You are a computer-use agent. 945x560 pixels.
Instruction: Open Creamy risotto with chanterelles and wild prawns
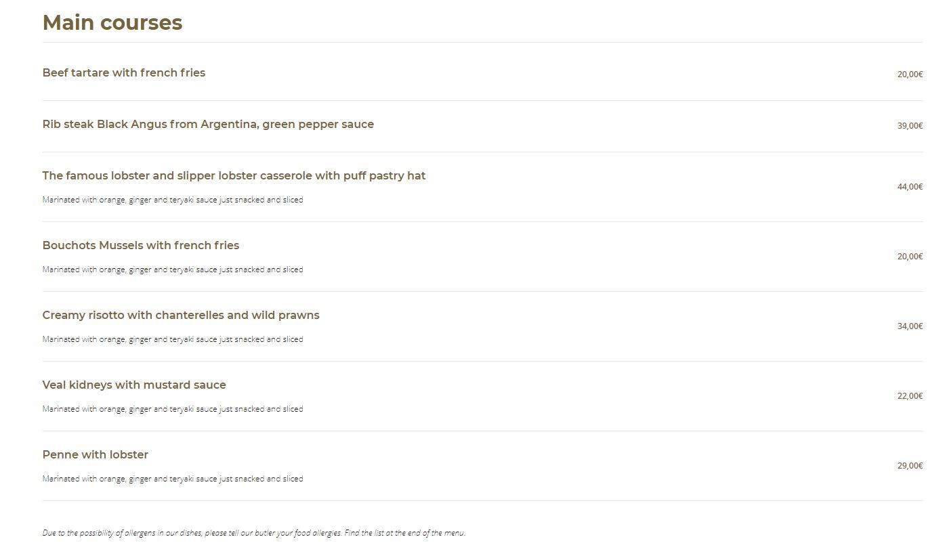tap(181, 315)
